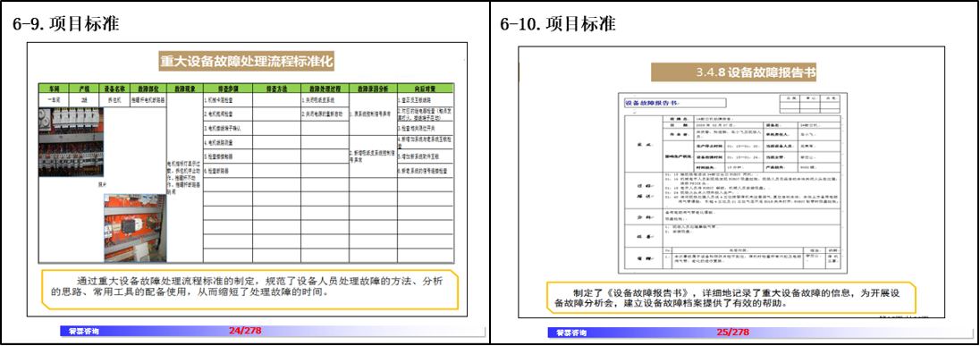
Task: Click the 排查方法 column header
Action: [x=275, y=88]
